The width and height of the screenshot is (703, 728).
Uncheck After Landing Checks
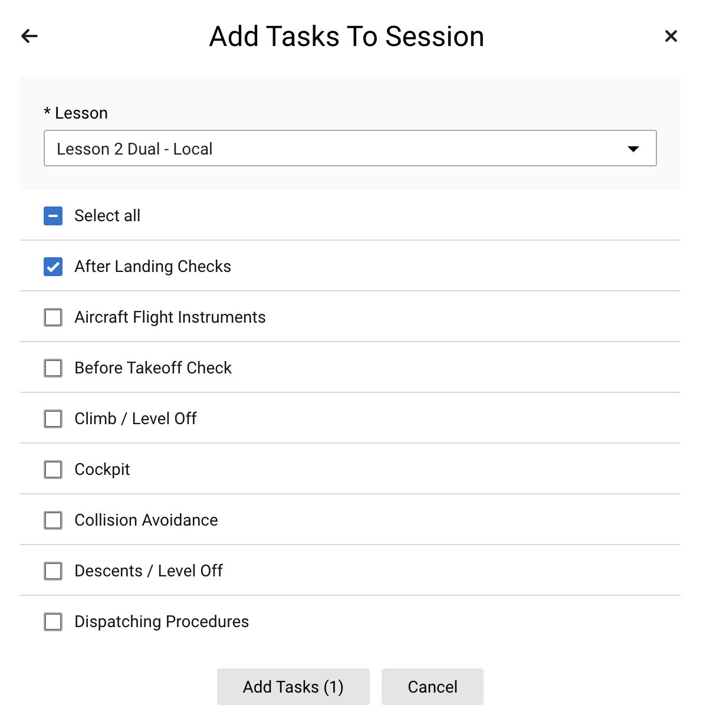point(53,267)
